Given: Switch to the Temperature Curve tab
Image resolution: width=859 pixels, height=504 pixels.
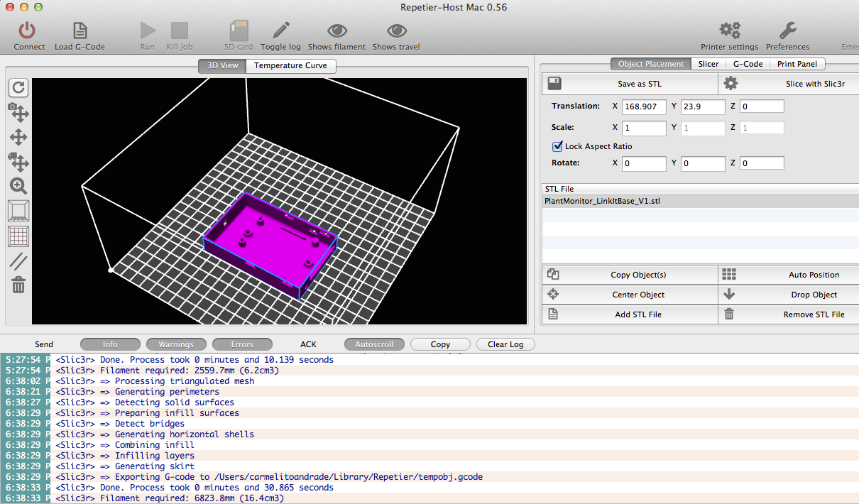Looking at the screenshot, I should pos(290,65).
